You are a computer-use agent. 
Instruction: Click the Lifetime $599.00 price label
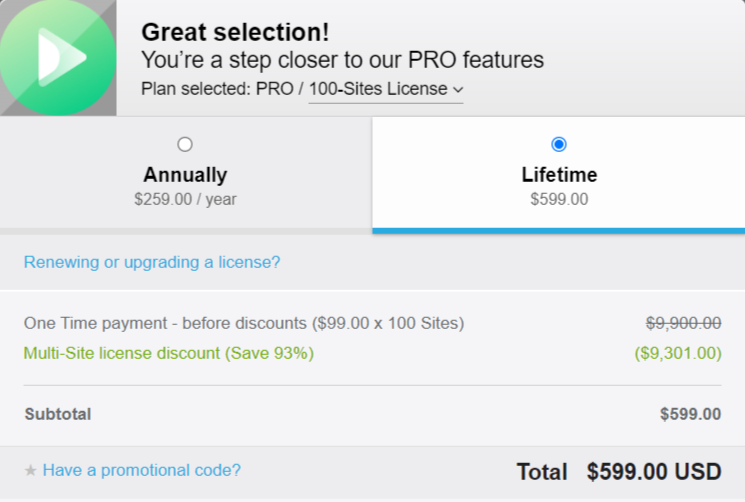[x=559, y=199]
